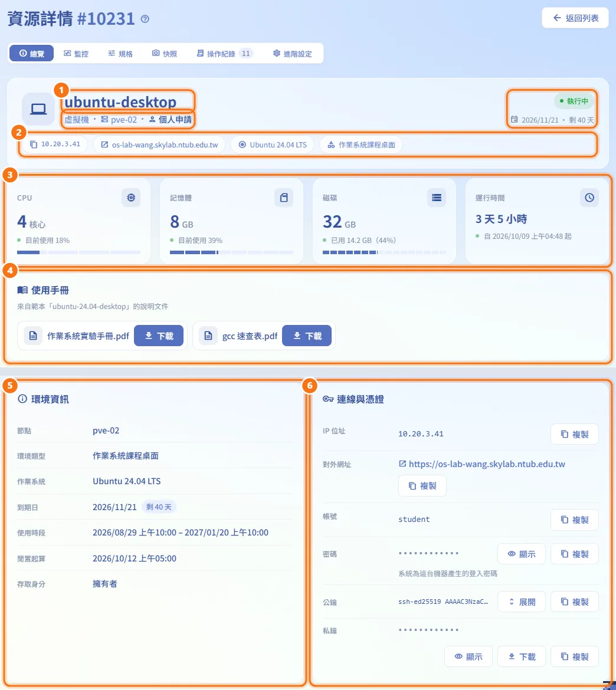Return to list with 返回列表
Screen dimensions: 616x690
coord(575,18)
